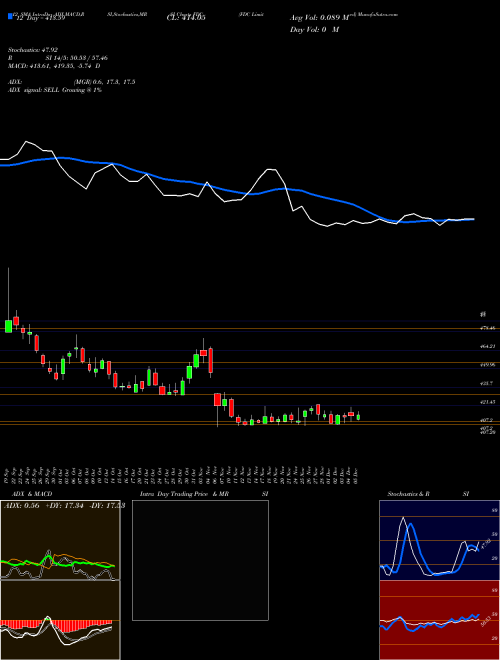Screen dimensions: 500x660
Task: Click the 'CL: 414.05' closing price text
Action: click(184, 18)
